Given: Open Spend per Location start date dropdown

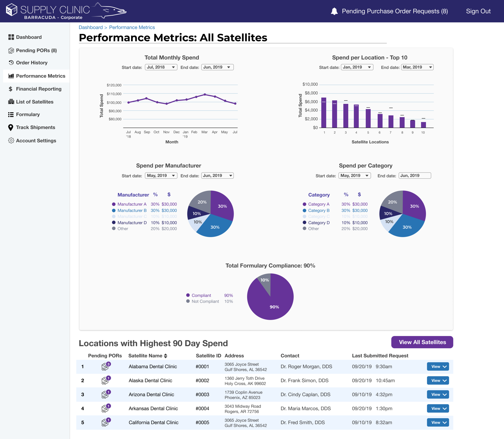Looking at the screenshot, I should tap(357, 67).
